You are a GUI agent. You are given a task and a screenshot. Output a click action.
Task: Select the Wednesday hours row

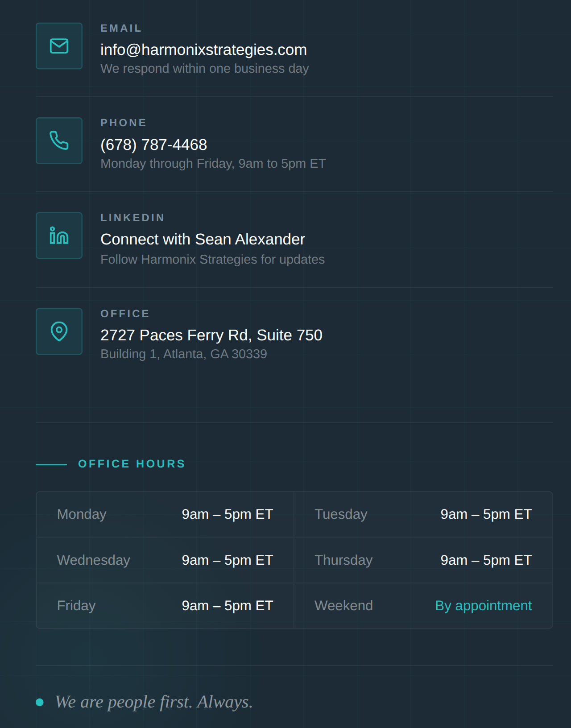click(165, 560)
